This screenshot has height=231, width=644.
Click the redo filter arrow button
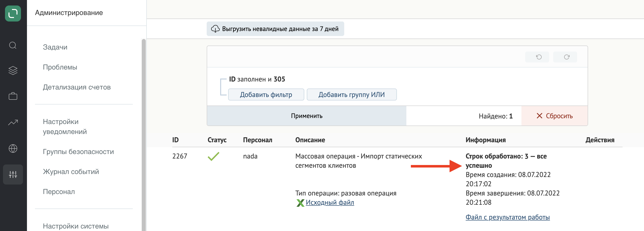[565, 57]
